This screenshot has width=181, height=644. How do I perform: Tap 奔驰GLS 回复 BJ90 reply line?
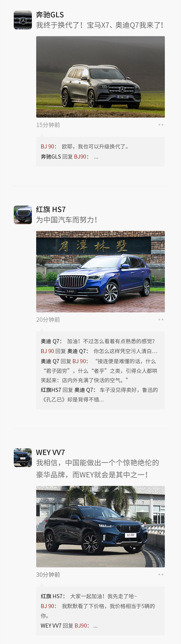70,157
